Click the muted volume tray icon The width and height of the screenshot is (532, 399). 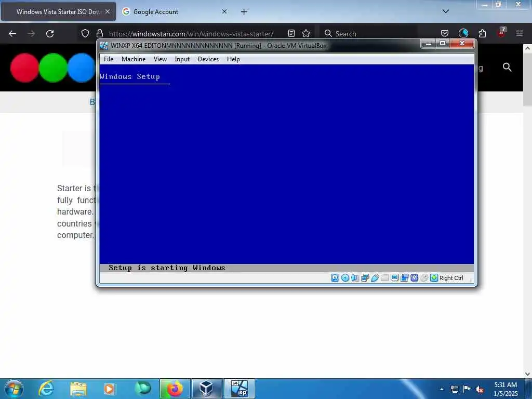click(480, 389)
